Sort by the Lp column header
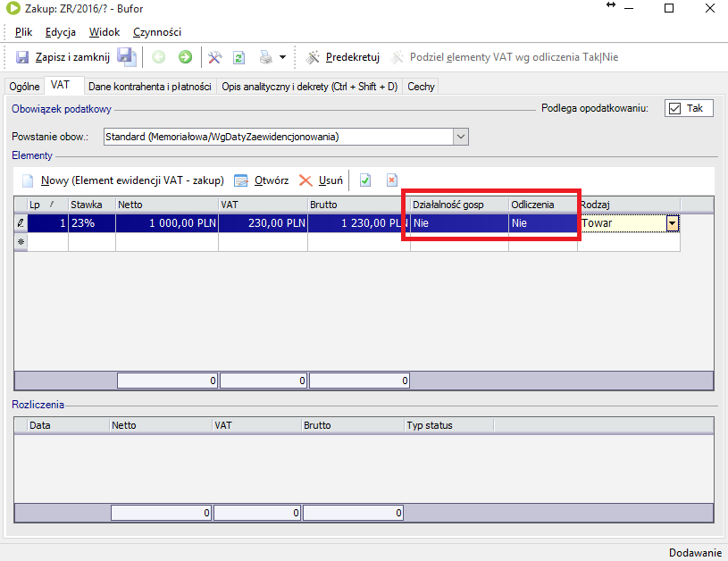Viewport: 728px width, 561px height. (x=48, y=205)
